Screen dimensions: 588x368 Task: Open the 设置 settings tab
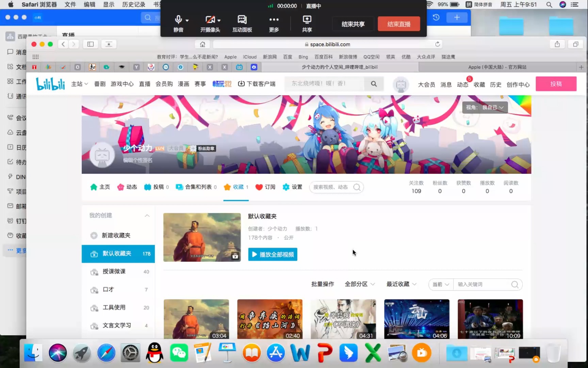tap(292, 187)
